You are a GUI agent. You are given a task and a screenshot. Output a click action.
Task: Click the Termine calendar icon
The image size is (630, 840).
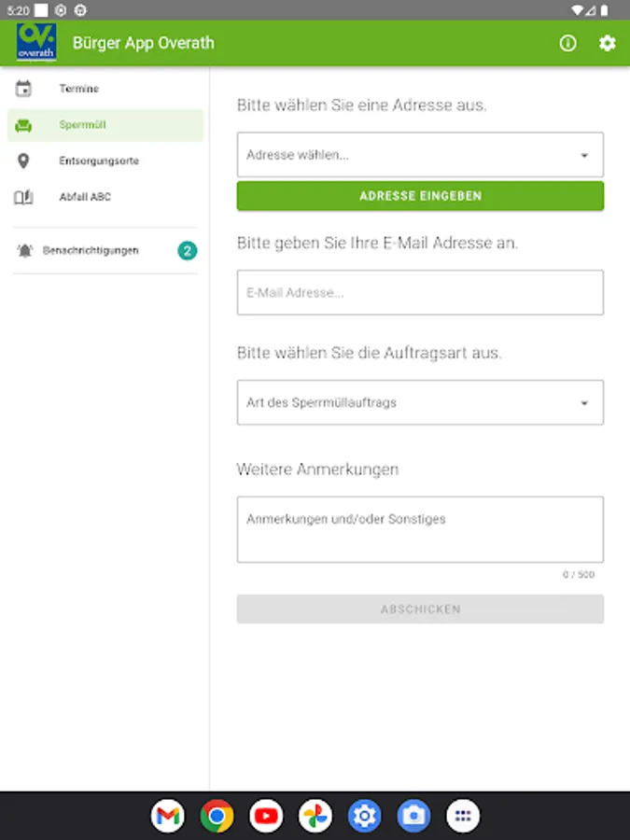23,89
